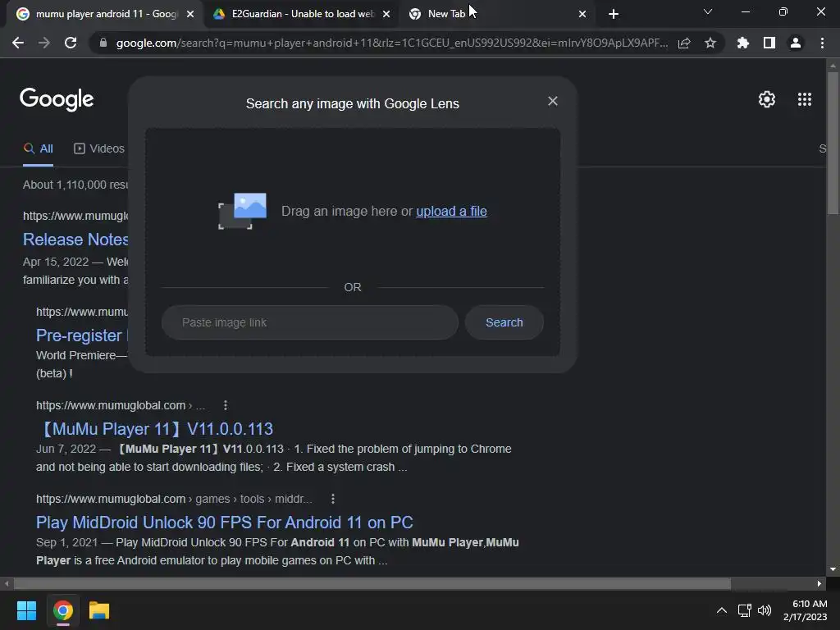This screenshot has height=630, width=840.
Task: Click the scroll down arrow of vertical scrollbar
Action: point(833,569)
